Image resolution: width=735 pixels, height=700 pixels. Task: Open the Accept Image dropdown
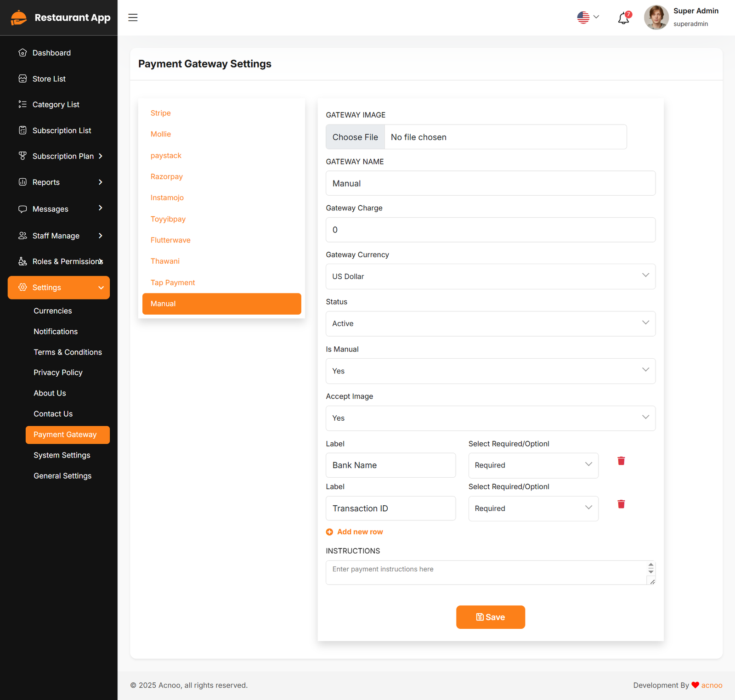pos(490,418)
